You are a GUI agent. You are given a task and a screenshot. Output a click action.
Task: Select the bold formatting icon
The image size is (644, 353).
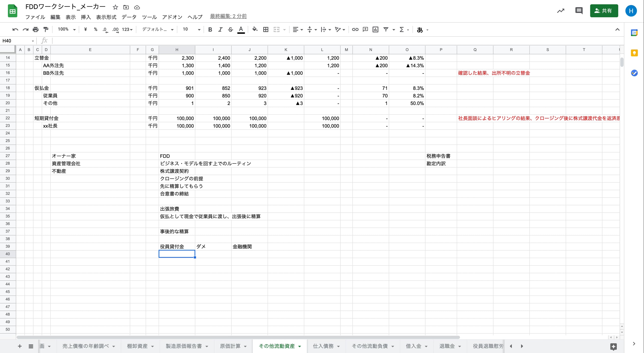tap(210, 29)
